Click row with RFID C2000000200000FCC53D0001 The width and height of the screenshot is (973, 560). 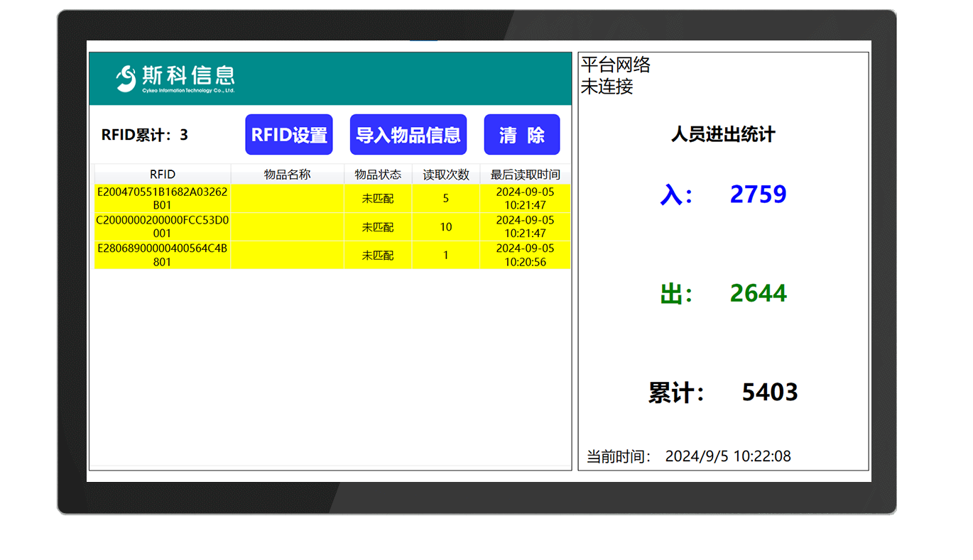point(162,226)
